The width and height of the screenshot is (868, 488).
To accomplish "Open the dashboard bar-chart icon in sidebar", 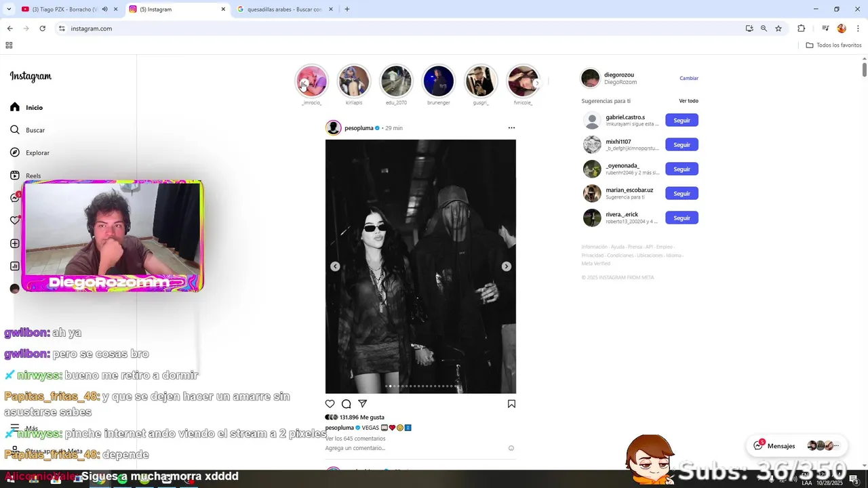I will [x=15, y=266].
